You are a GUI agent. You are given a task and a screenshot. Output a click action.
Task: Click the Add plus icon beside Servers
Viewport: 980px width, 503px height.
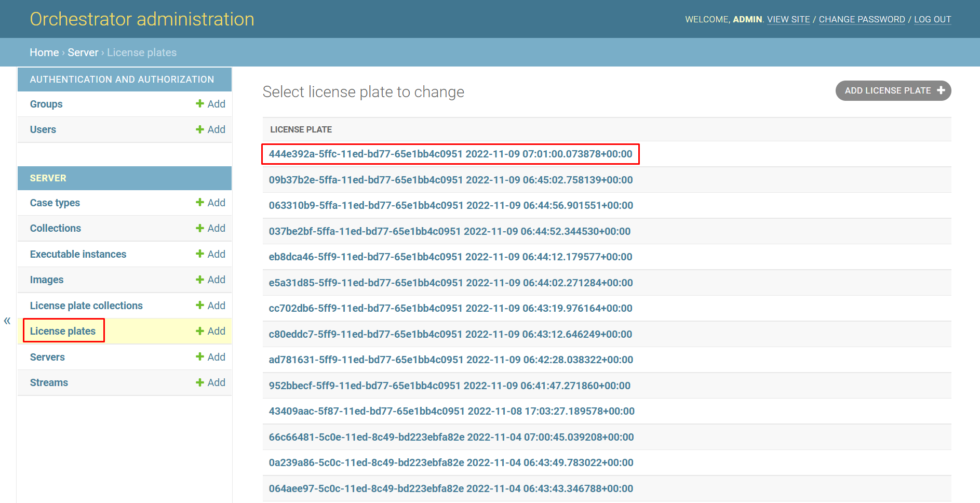point(200,357)
